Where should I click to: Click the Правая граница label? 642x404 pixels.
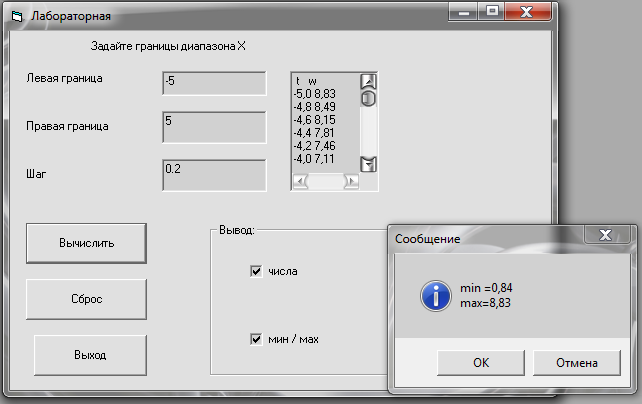point(67,126)
